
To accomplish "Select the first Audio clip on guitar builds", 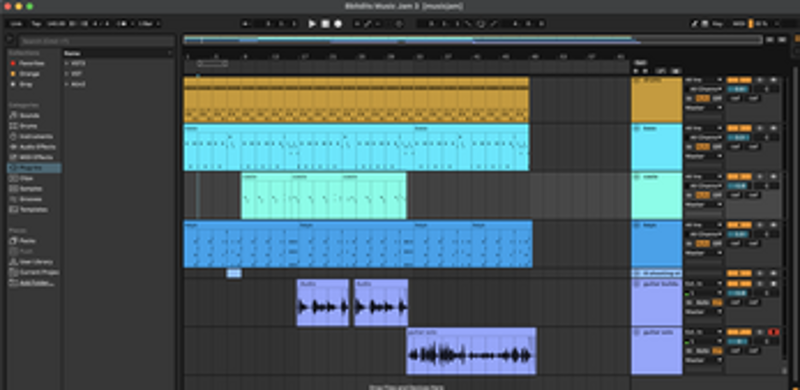I will click(x=322, y=302).
